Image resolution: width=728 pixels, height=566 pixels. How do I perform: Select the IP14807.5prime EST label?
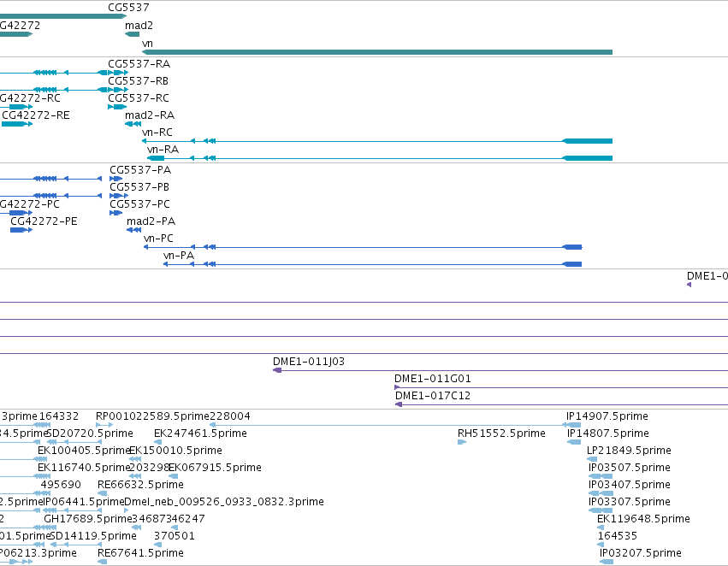coord(607,433)
